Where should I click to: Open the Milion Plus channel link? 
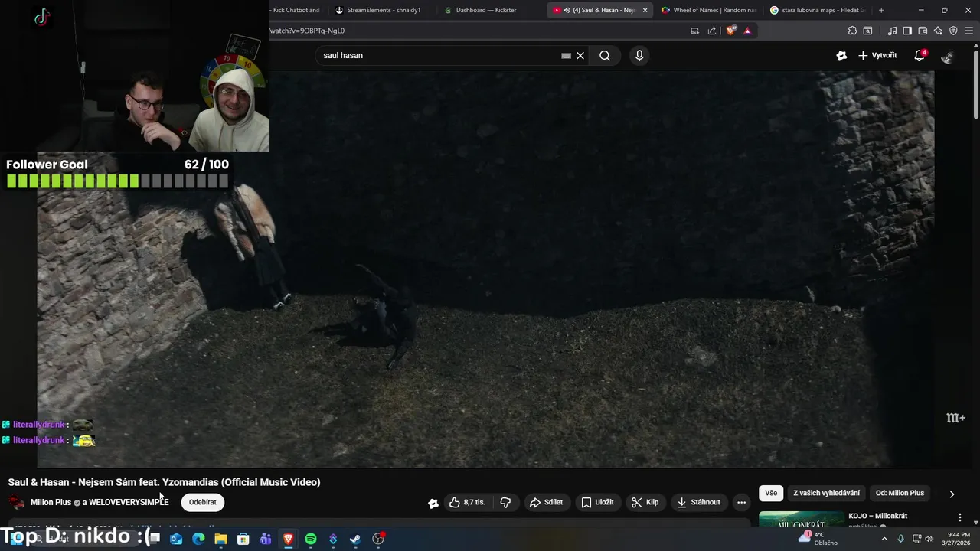(x=51, y=502)
